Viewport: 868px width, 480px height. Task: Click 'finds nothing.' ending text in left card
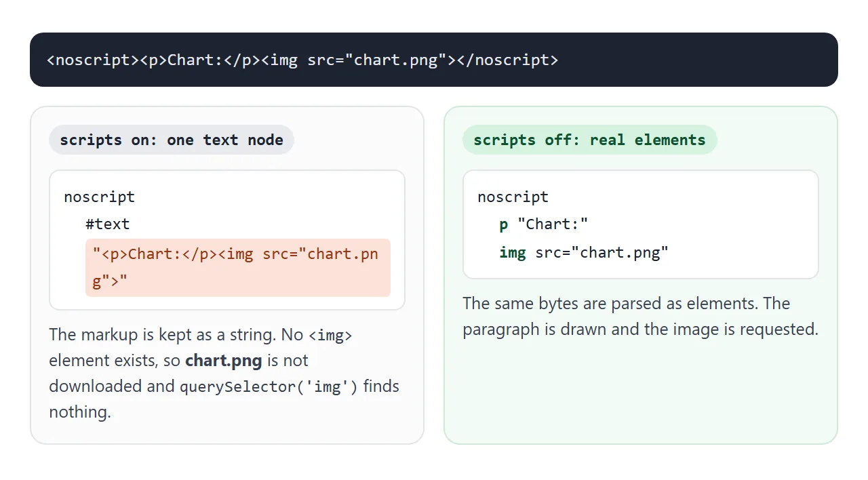pos(224,399)
